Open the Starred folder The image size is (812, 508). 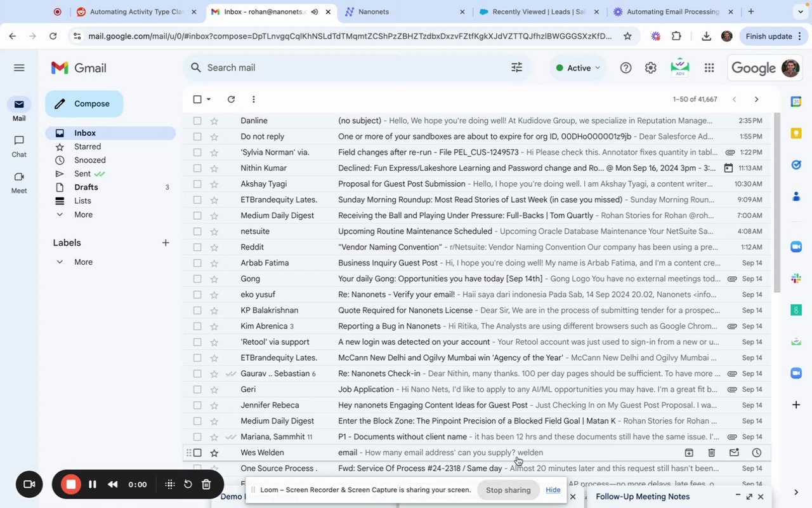tap(110, 147)
